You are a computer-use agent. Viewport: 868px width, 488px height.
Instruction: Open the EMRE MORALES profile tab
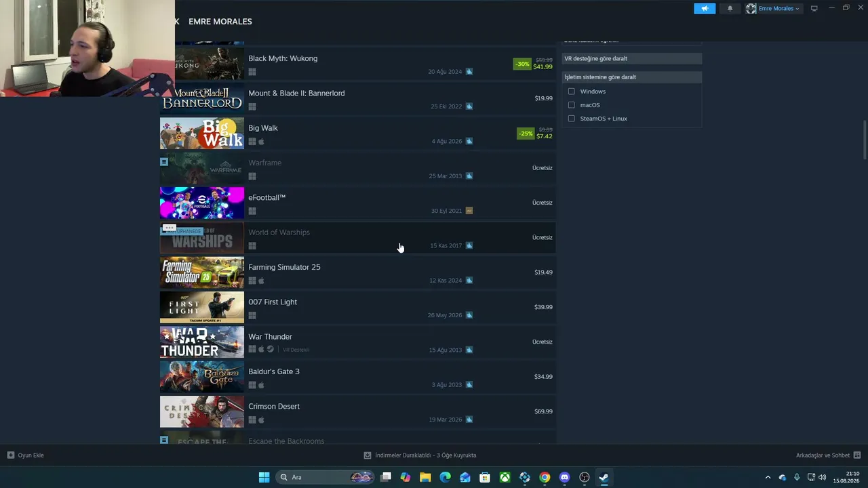220,22
